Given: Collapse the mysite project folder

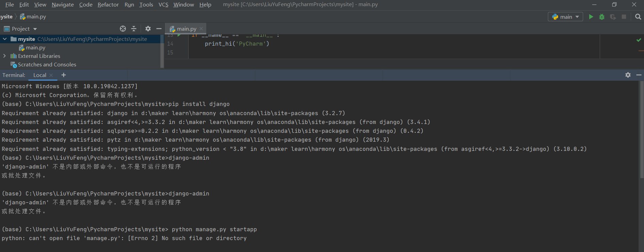Looking at the screenshot, I should (5, 39).
